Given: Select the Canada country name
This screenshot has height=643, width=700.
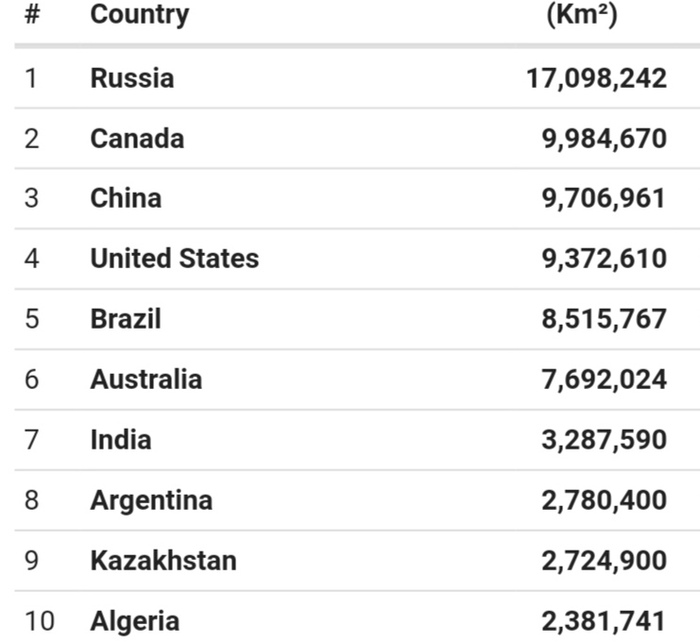Looking at the screenshot, I should (x=137, y=138).
